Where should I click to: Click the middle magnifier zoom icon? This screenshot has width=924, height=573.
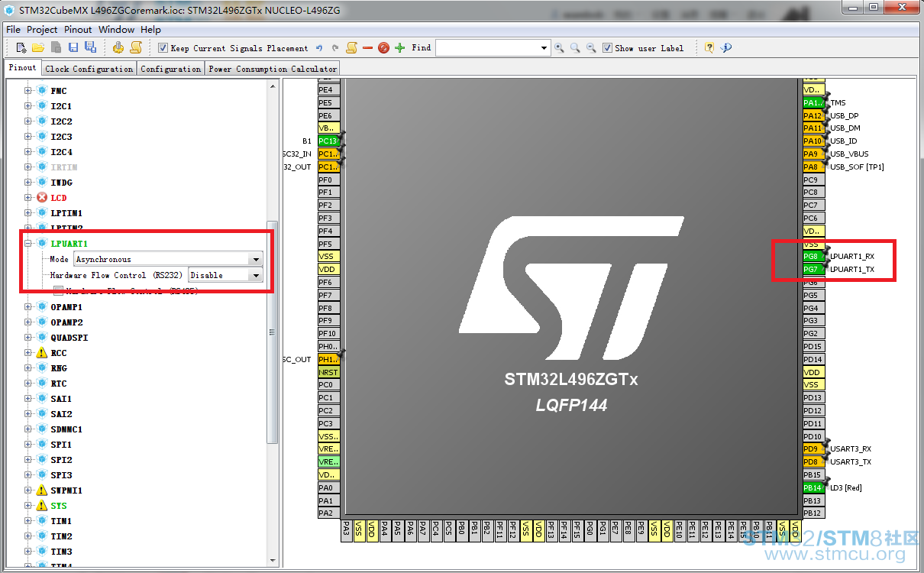click(575, 47)
